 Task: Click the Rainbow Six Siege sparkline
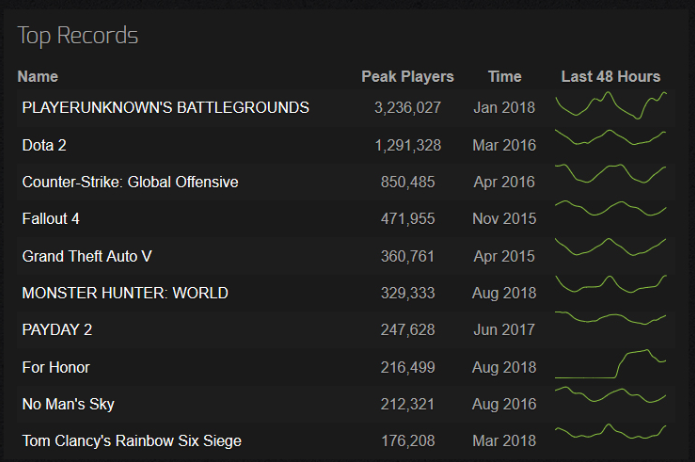pyautogui.click(x=611, y=431)
